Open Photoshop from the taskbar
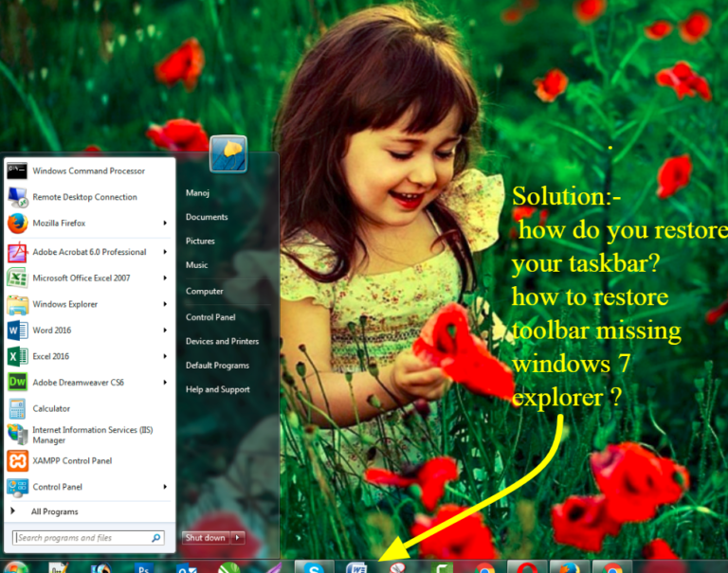The width and height of the screenshot is (728, 573). coord(143,568)
